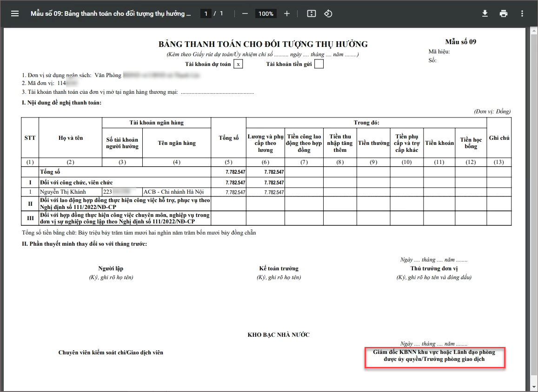
Task: Click the checked 'Tài khoản dự toán' box
Action: (x=238, y=64)
